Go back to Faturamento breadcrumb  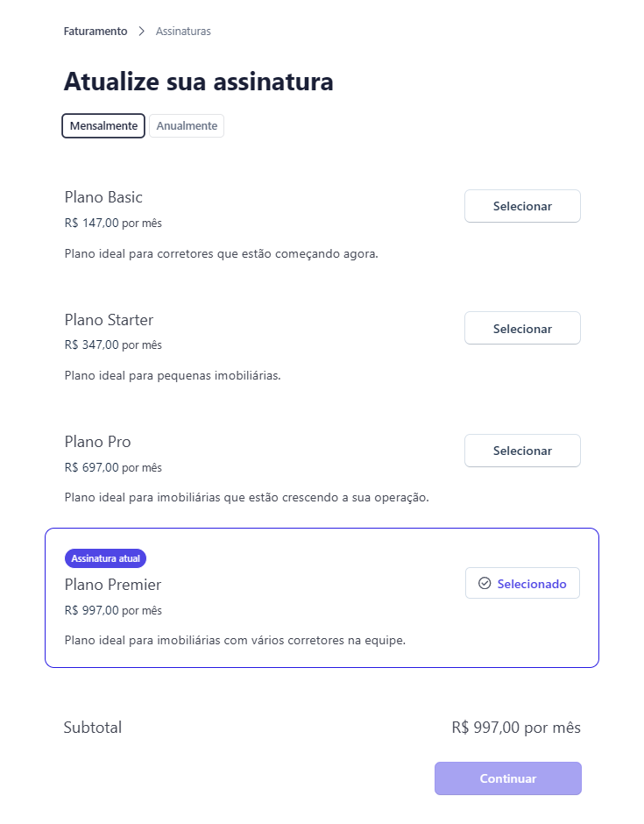(x=96, y=32)
